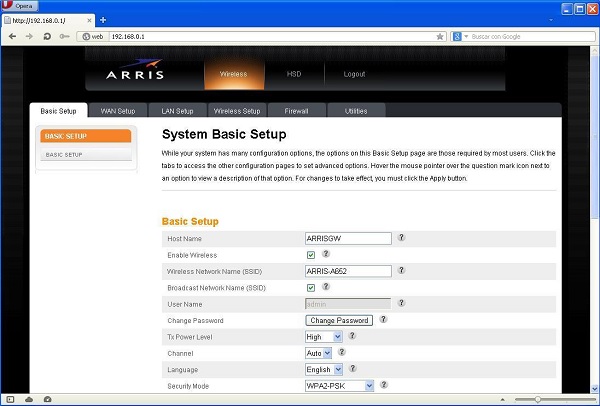The height and width of the screenshot is (406, 600).
Task: Click the Change Password button
Action: 339,320
